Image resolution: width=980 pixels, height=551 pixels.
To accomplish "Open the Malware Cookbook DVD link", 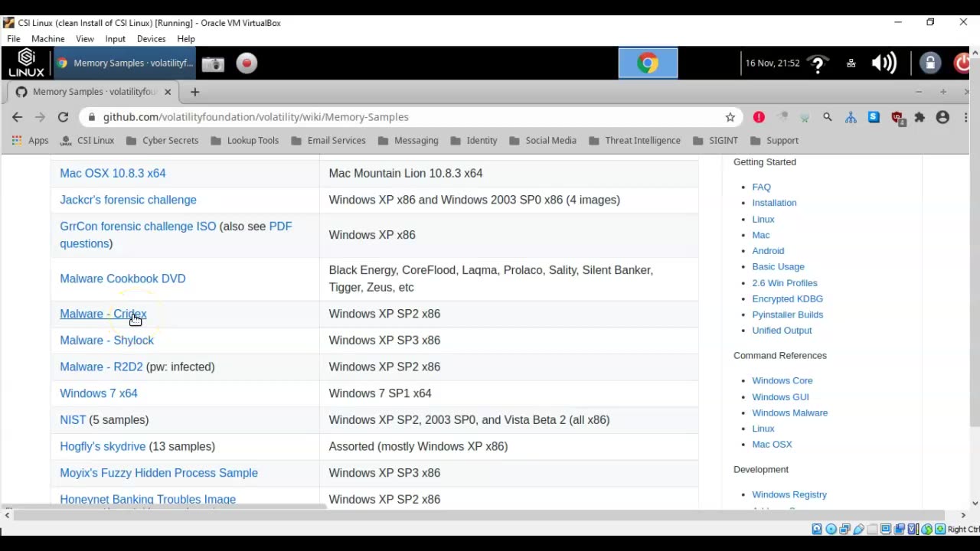I will click(x=122, y=279).
